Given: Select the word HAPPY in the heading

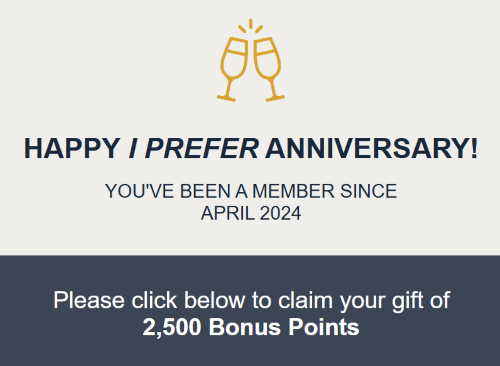Looking at the screenshot, I should 72,148.
